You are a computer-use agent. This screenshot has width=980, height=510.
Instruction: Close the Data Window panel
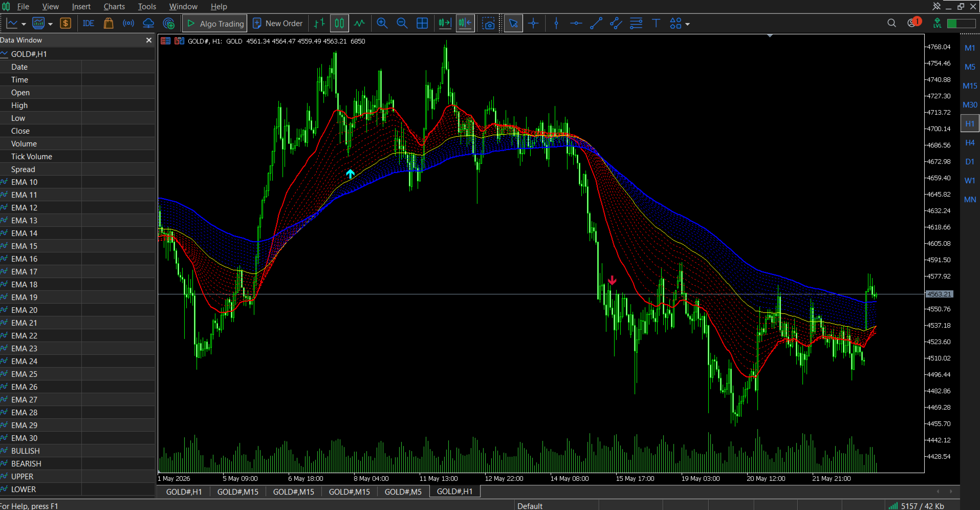click(x=149, y=40)
